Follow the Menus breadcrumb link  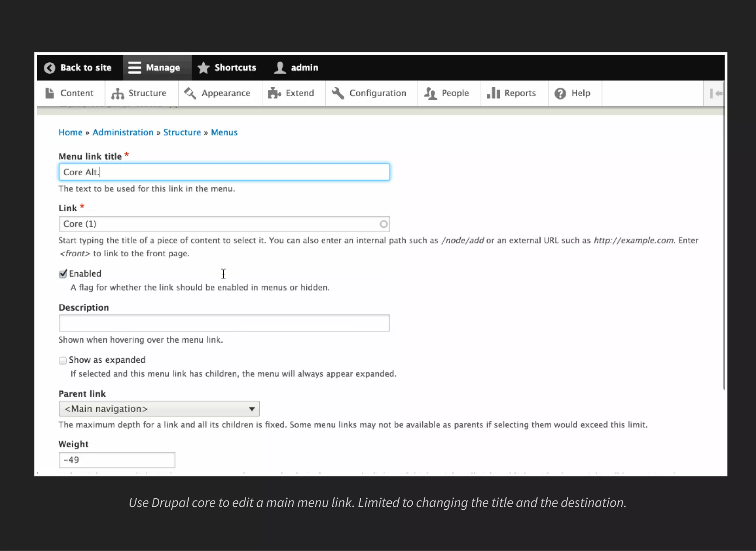tap(224, 132)
